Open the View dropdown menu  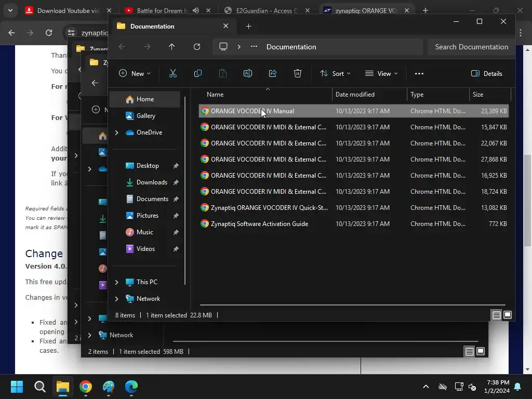click(381, 73)
